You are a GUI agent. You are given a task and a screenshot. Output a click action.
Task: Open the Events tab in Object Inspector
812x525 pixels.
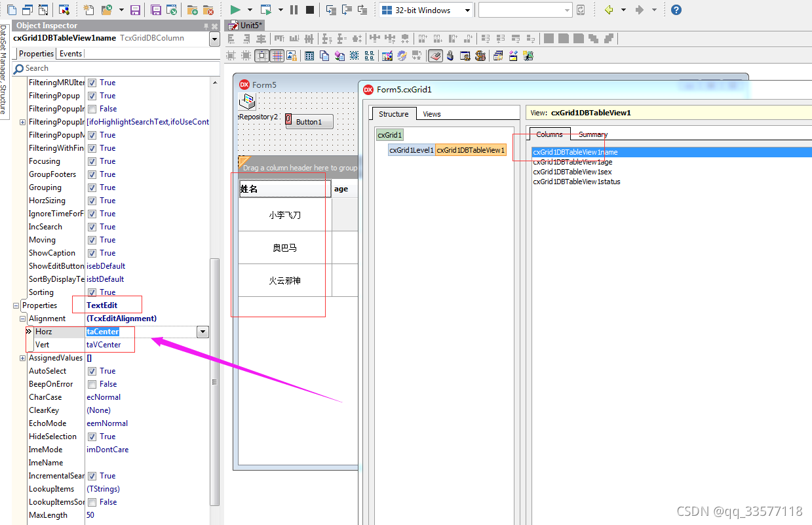point(70,53)
